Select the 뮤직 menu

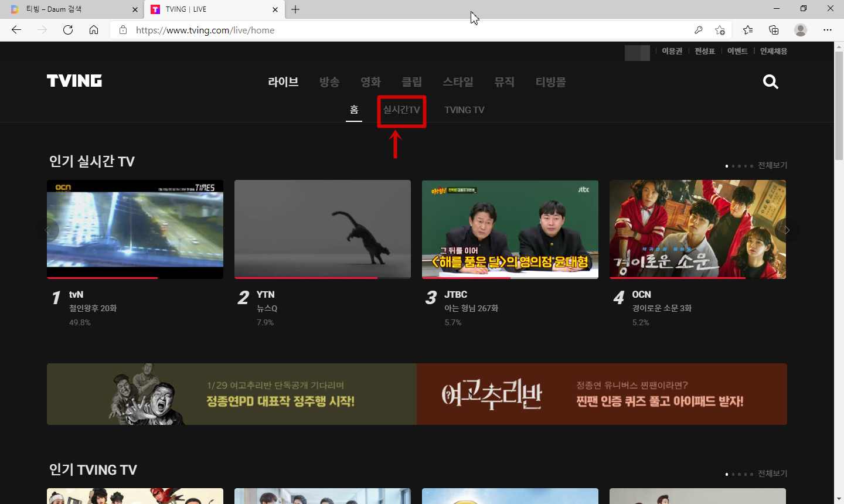[x=504, y=82]
